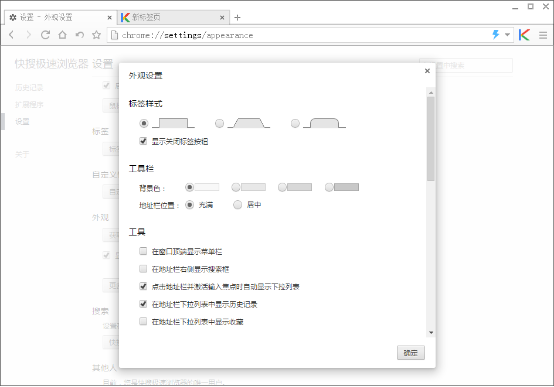Choose the second light gray toolbar background
554x387 pixels.
(x=236, y=187)
